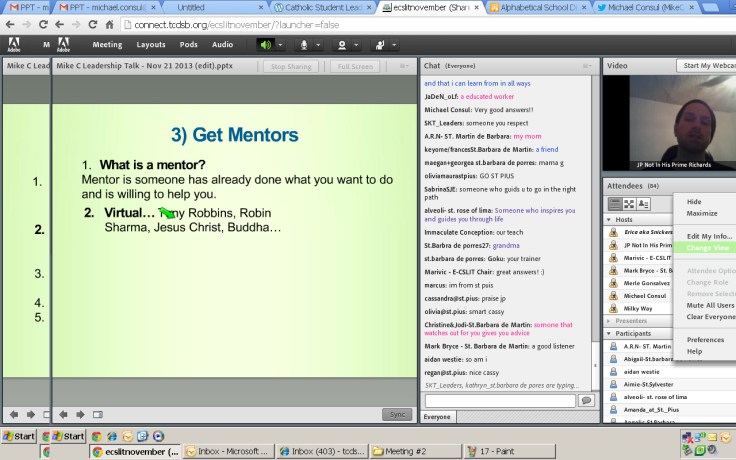Open the microphone options dropdown

[317, 45]
